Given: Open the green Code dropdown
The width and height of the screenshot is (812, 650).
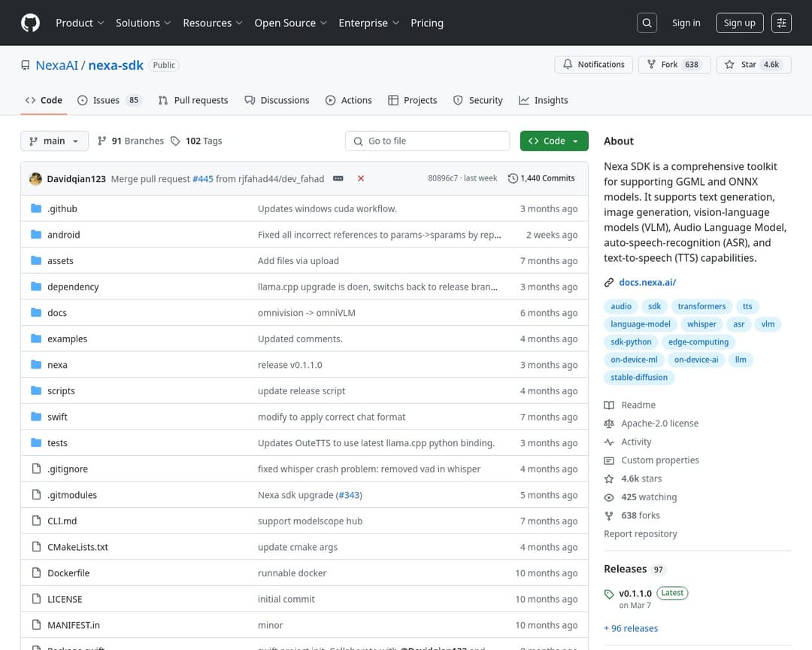Looking at the screenshot, I should pos(554,141).
